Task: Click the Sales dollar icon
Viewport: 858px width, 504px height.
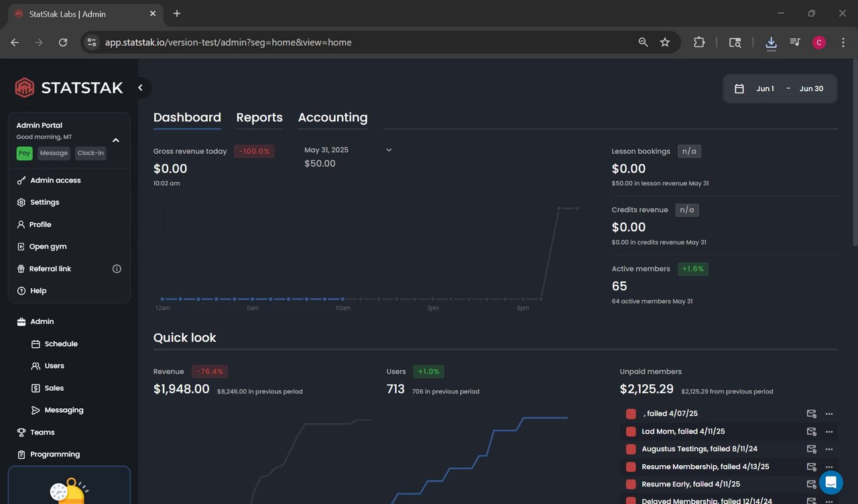Action: coord(36,388)
